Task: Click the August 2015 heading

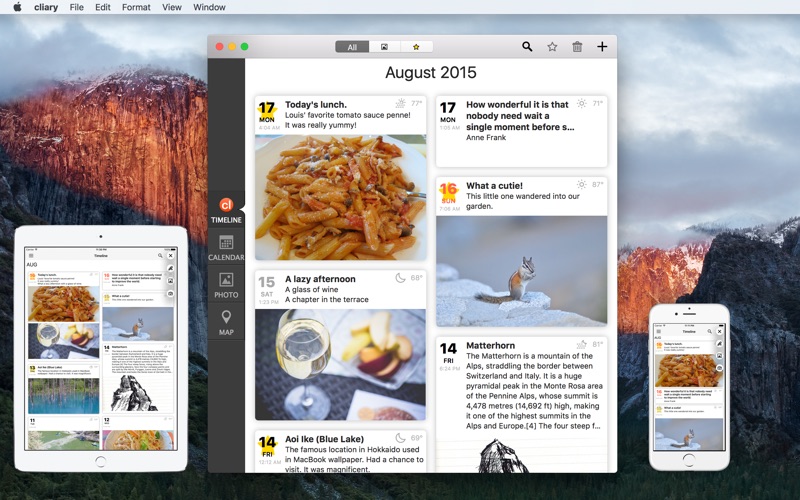Action: (431, 72)
